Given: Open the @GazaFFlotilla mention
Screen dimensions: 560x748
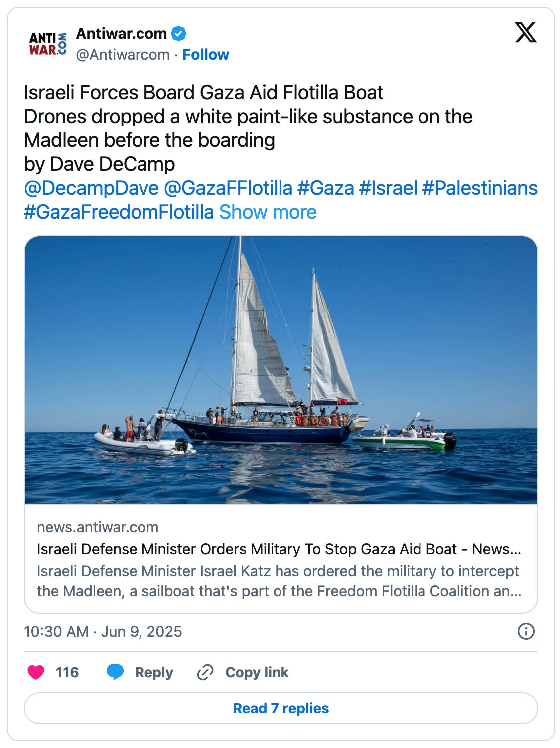Looking at the screenshot, I should [x=228, y=188].
